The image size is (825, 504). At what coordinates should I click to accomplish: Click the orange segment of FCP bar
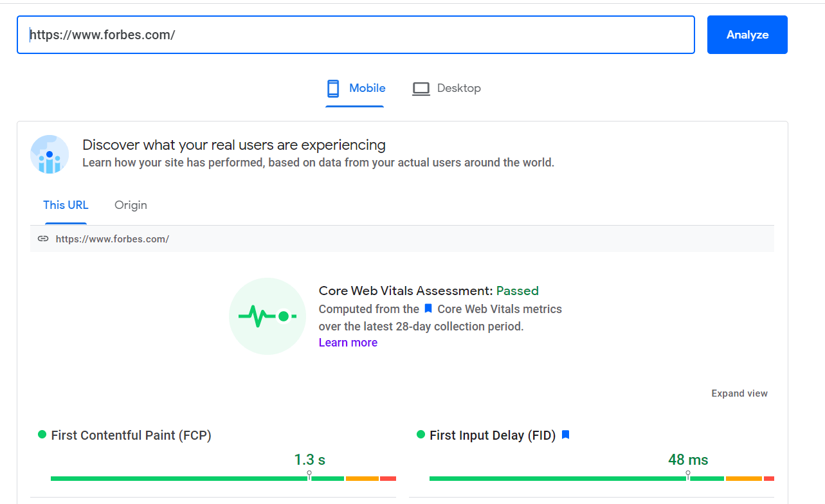pyautogui.click(x=362, y=478)
